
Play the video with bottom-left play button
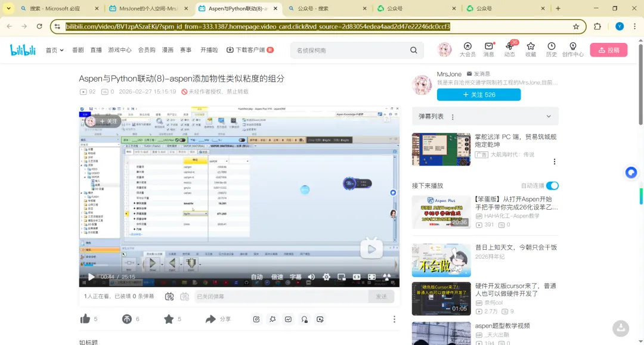click(91, 277)
